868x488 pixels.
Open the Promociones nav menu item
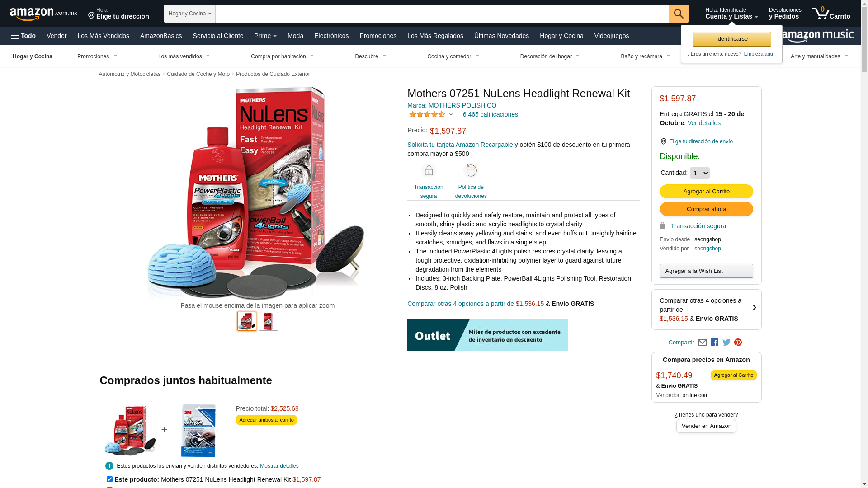[x=378, y=36]
